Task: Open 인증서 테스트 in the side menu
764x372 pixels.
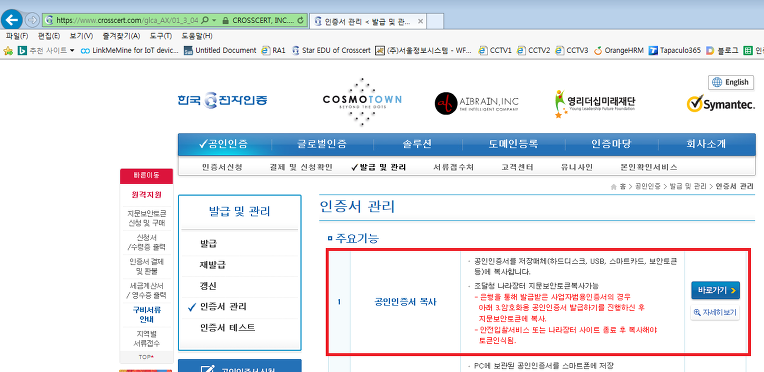Action: 228,328
